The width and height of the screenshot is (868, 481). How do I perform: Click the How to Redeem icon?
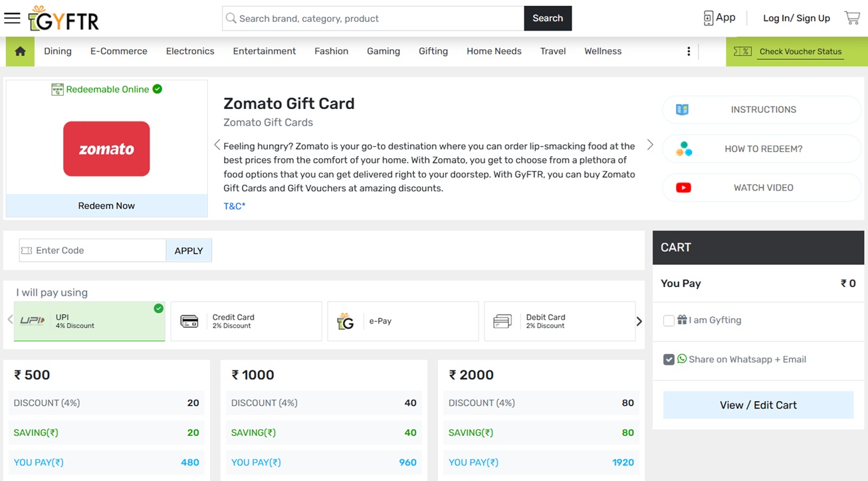click(x=683, y=149)
